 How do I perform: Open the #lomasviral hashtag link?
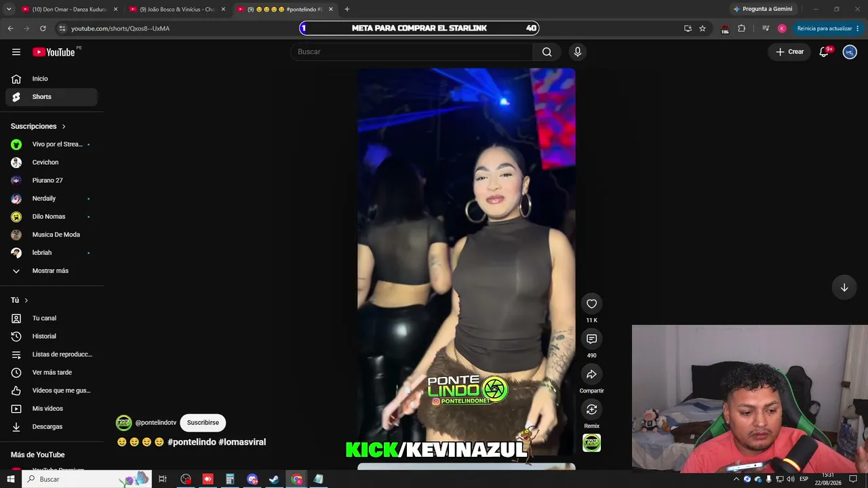click(x=242, y=442)
